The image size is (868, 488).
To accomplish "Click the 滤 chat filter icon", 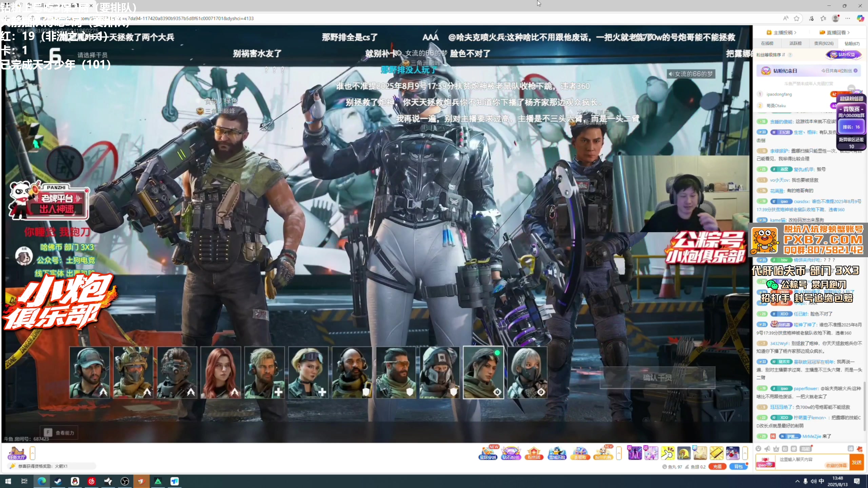I will 850,449.
